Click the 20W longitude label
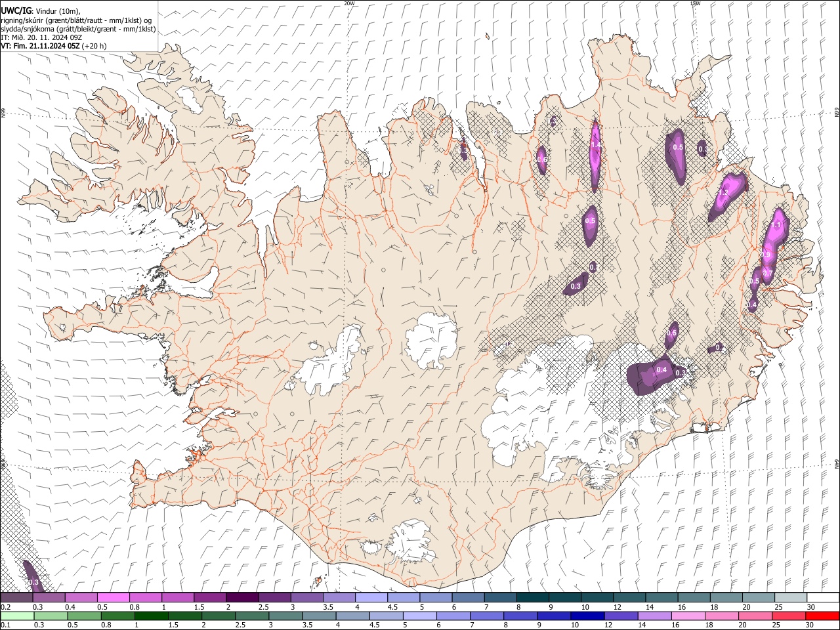840x630 pixels. pyautogui.click(x=349, y=3)
